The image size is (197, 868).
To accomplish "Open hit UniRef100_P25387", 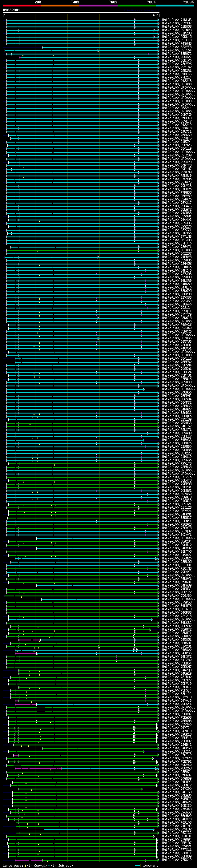I will 177,23.
